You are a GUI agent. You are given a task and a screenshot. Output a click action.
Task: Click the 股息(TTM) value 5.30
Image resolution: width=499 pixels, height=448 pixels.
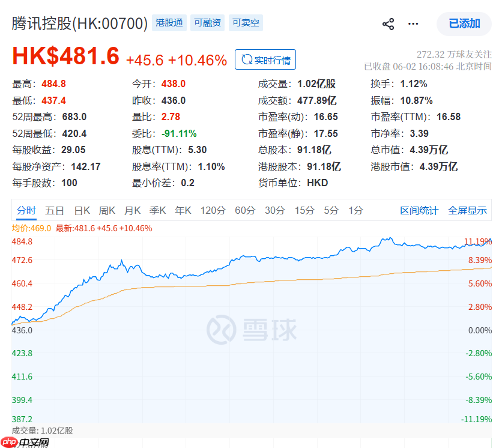click(x=198, y=150)
